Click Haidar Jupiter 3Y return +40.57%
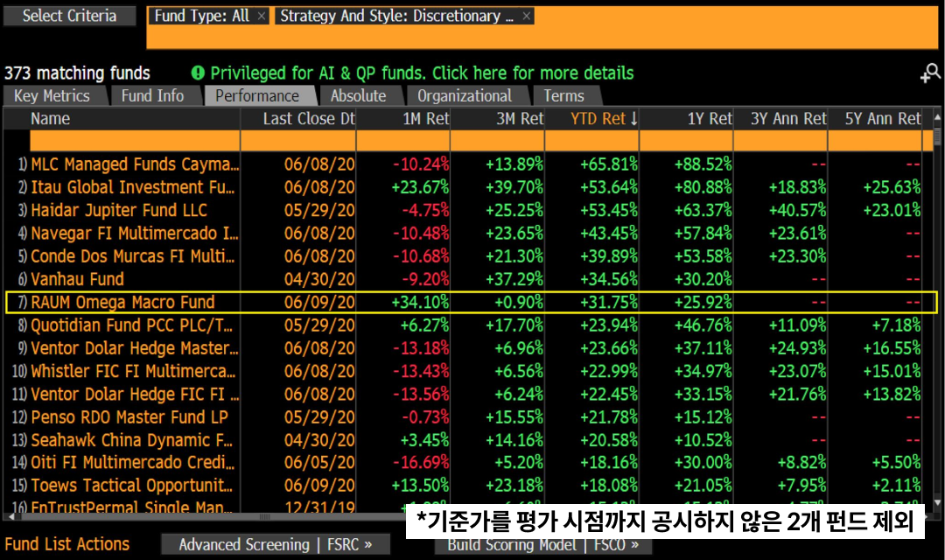Screen dimensions: 945x560 [x=797, y=210]
